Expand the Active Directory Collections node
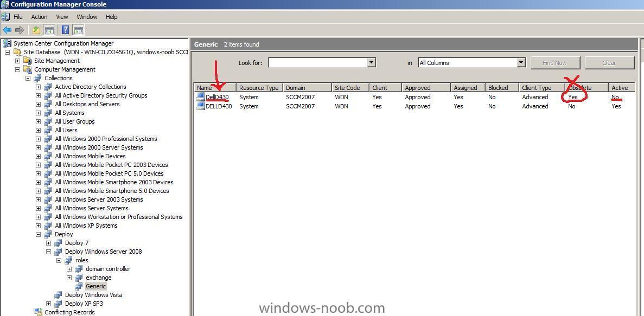644x316 pixels. (38, 87)
